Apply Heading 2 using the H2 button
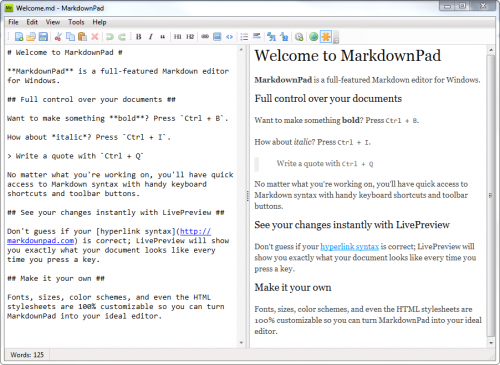This screenshot has height=365, width=500. [x=190, y=37]
